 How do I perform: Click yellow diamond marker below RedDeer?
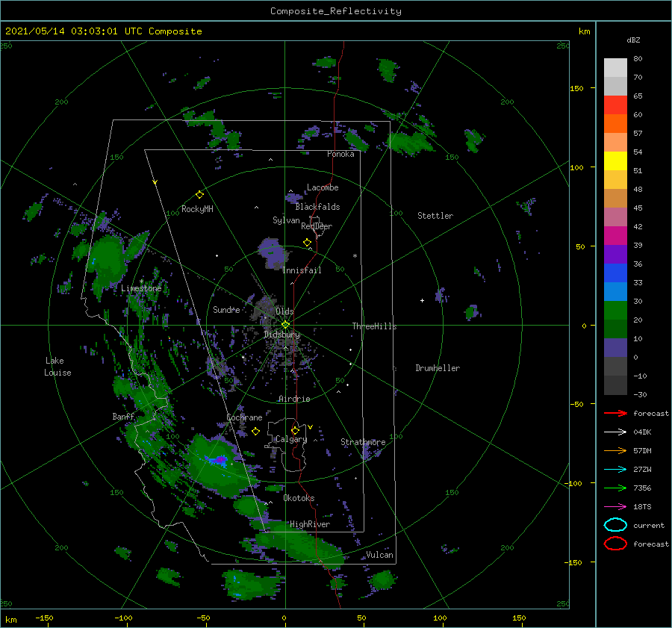307,243
